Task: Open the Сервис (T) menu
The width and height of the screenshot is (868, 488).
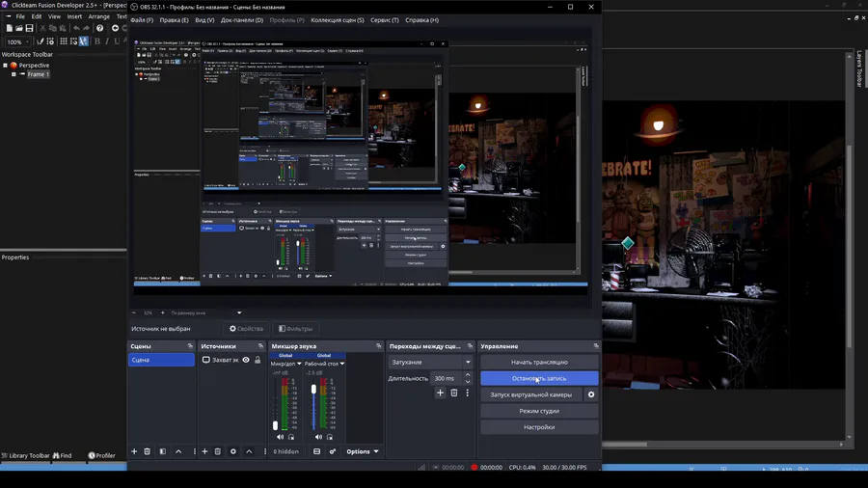Action: 385,20
